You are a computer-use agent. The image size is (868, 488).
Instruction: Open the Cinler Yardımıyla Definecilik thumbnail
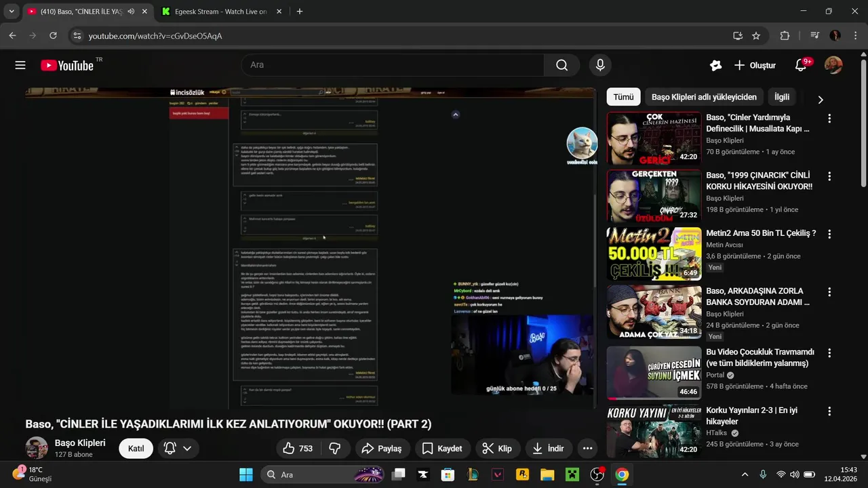pos(654,138)
